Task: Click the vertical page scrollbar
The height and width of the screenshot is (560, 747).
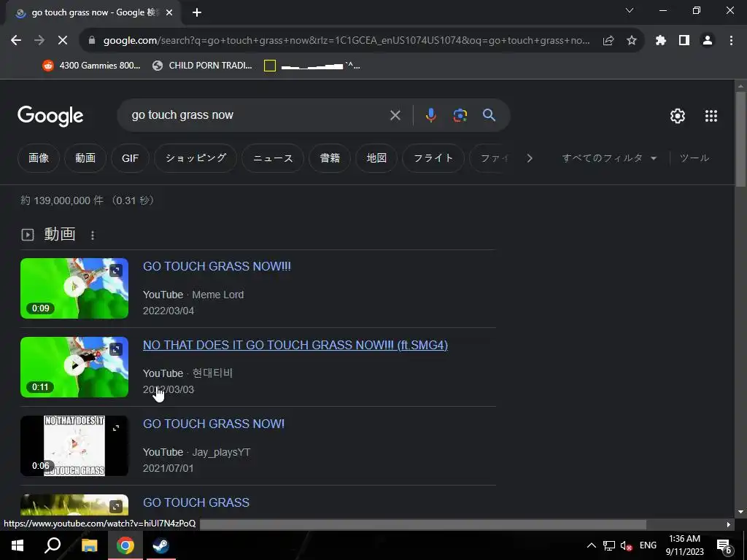Action: pyautogui.click(x=740, y=138)
